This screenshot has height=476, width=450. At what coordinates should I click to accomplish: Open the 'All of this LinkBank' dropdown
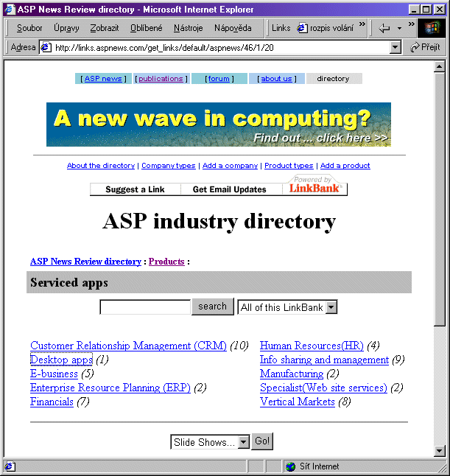(x=287, y=307)
